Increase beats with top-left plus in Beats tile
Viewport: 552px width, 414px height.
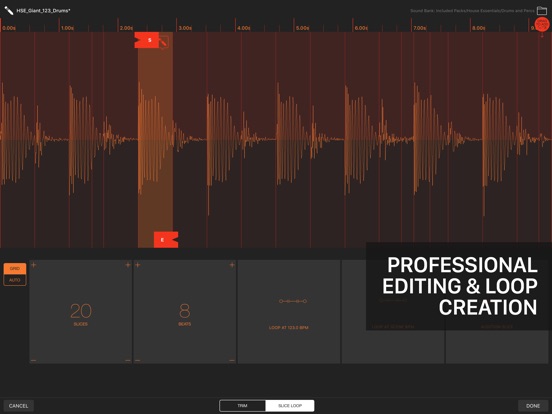138,265
